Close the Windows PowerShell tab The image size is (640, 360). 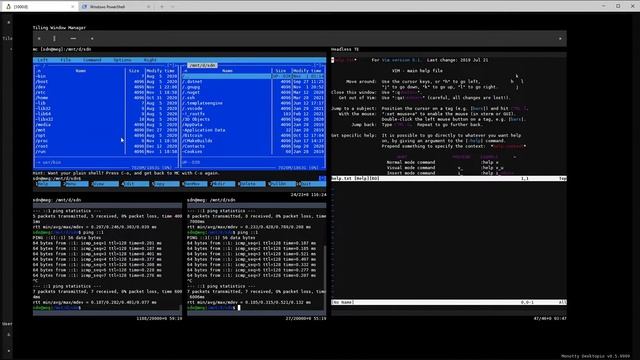tap(148, 7)
